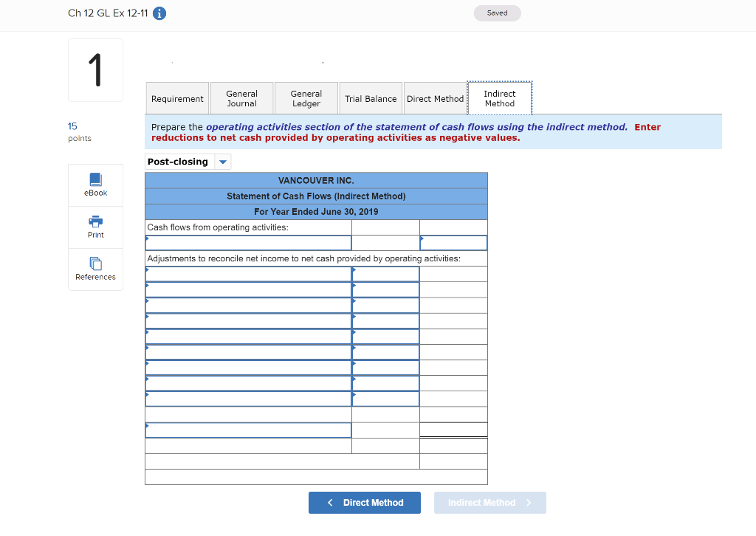Open the References panel
The height and width of the screenshot is (536, 756).
[95, 269]
